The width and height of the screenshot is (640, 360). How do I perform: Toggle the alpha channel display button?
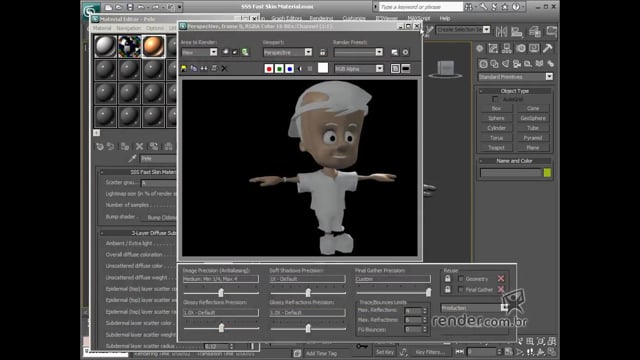point(300,69)
